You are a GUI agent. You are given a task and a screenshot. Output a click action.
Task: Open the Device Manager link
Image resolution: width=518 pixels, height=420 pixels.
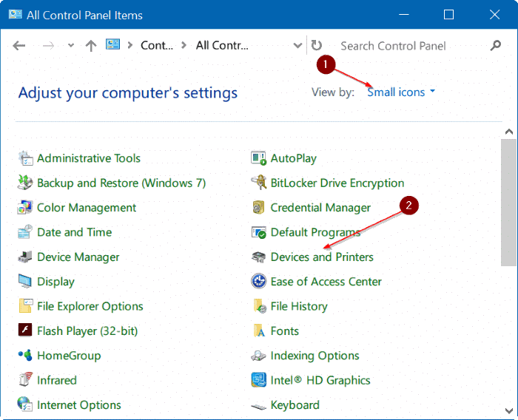pyautogui.click(x=78, y=257)
